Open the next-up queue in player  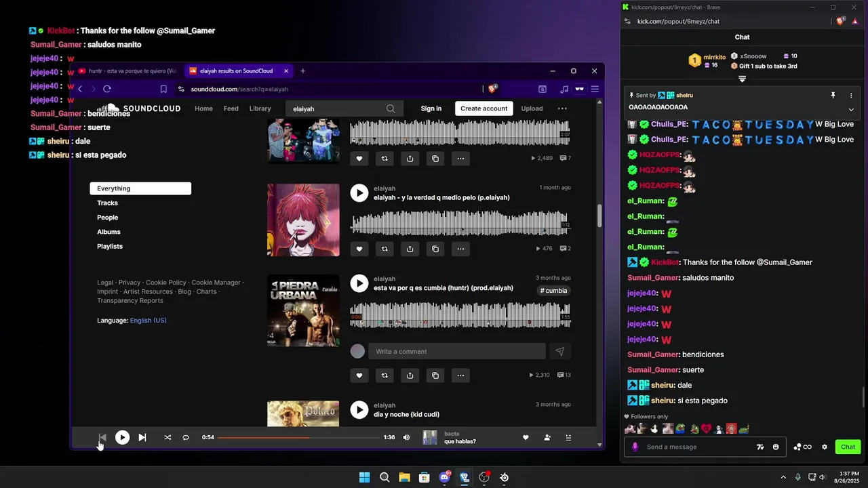(568, 437)
